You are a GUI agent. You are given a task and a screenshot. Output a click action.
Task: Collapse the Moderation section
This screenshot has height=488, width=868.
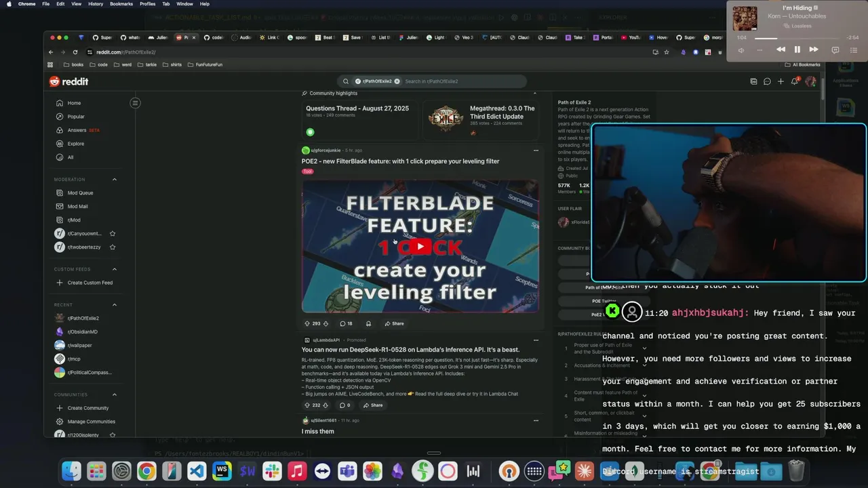(114, 180)
